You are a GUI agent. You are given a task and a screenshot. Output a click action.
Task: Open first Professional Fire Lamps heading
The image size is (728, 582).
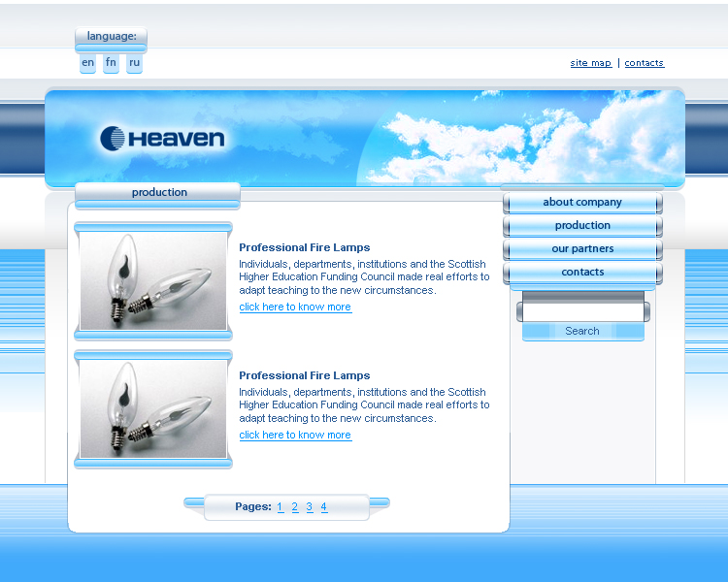coord(304,247)
